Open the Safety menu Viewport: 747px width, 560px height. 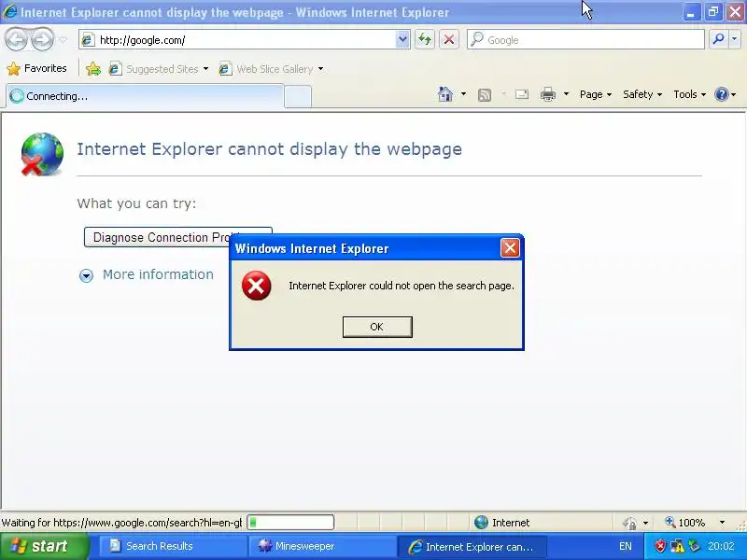pos(642,94)
